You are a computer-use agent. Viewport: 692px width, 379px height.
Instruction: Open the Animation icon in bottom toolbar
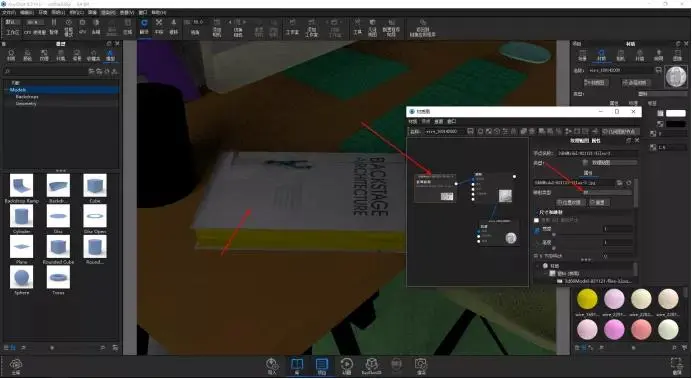346,364
